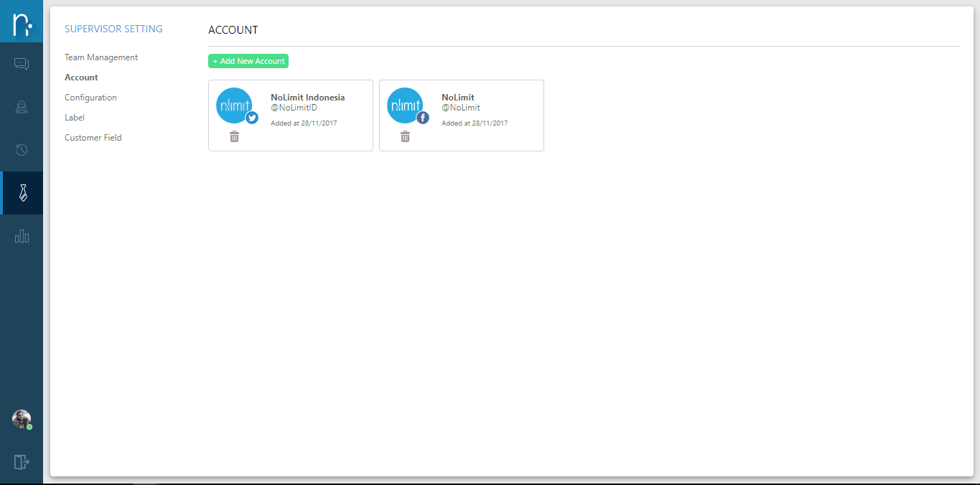Viewport: 980px width, 485px height.
Task: Open the bar chart analytics icon
Action: (x=22, y=235)
